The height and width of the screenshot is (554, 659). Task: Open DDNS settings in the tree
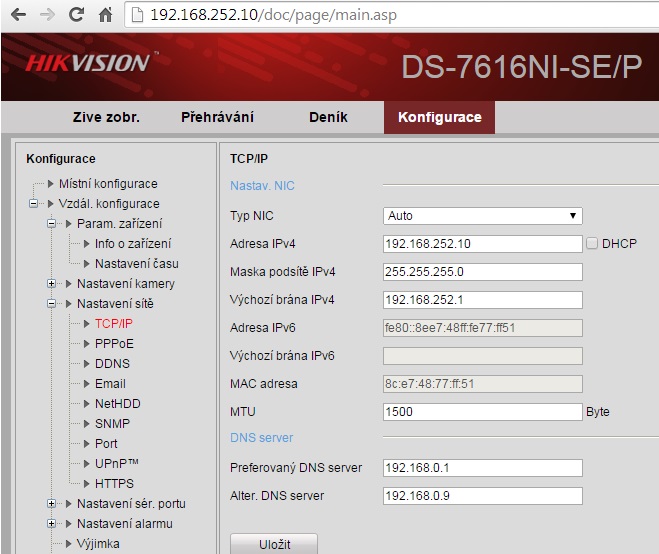(112, 364)
